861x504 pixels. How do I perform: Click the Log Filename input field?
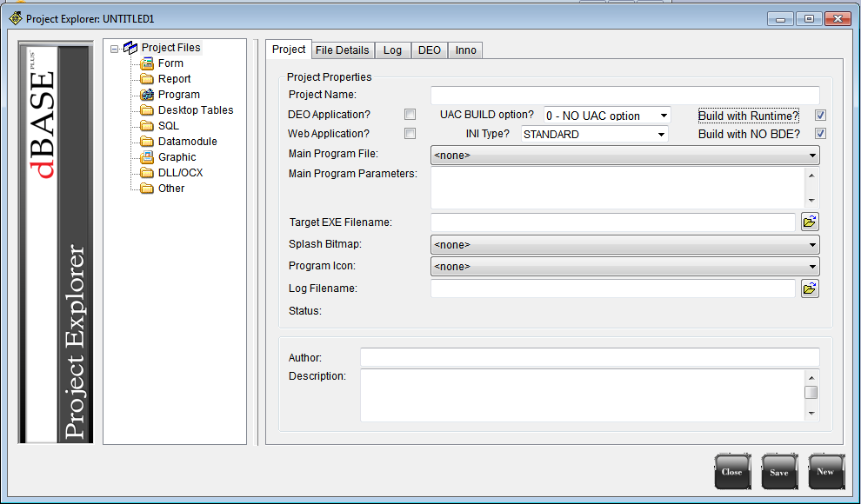(613, 288)
